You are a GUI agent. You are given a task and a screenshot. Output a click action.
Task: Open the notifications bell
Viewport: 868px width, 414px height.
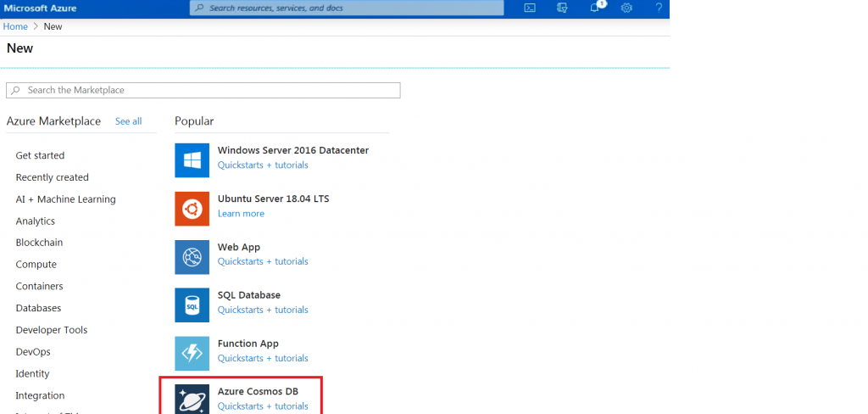(595, 8)
